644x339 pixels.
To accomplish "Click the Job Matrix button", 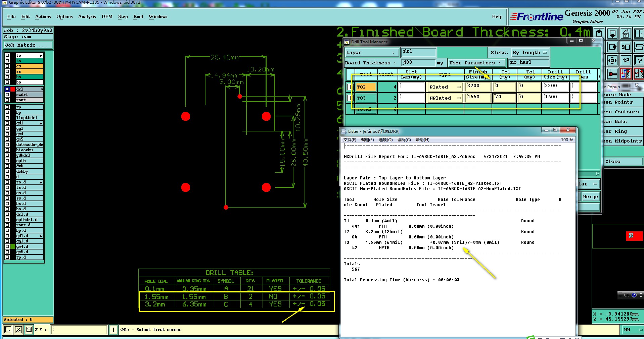I will click(28, 45).
